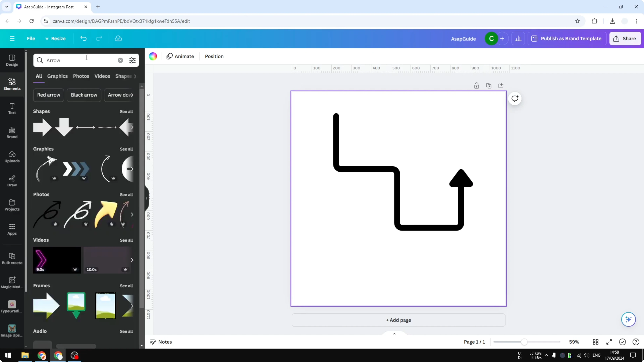Select the Draw tool in sidebar
Image resolution: width=644 pixels, height=362 pixels.
click(12, 181)
